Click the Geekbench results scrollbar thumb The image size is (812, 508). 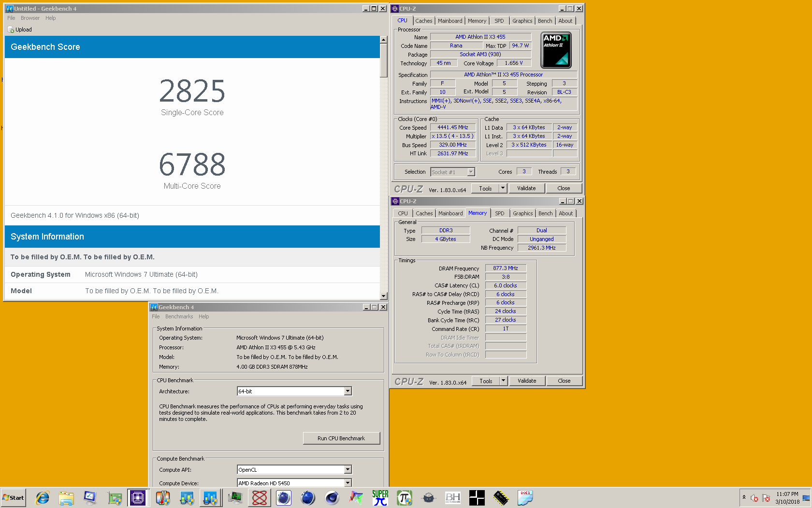point(384,60)
